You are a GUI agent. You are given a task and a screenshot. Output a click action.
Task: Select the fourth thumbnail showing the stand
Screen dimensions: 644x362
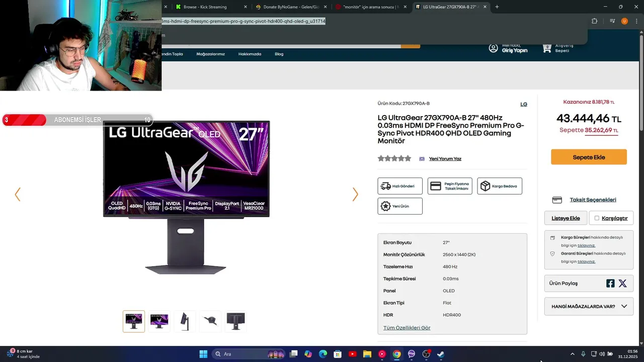pyautogui.click(x=210, y=321)
